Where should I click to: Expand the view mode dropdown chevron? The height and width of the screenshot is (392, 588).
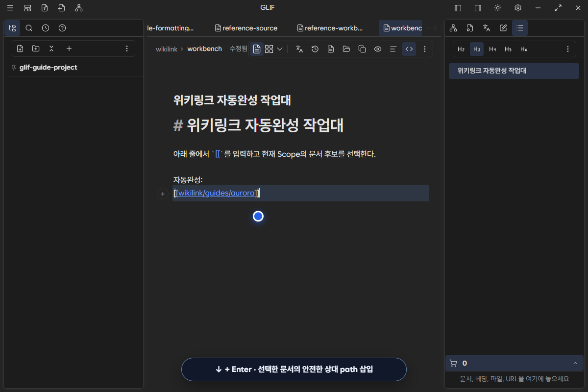point(280,49)
